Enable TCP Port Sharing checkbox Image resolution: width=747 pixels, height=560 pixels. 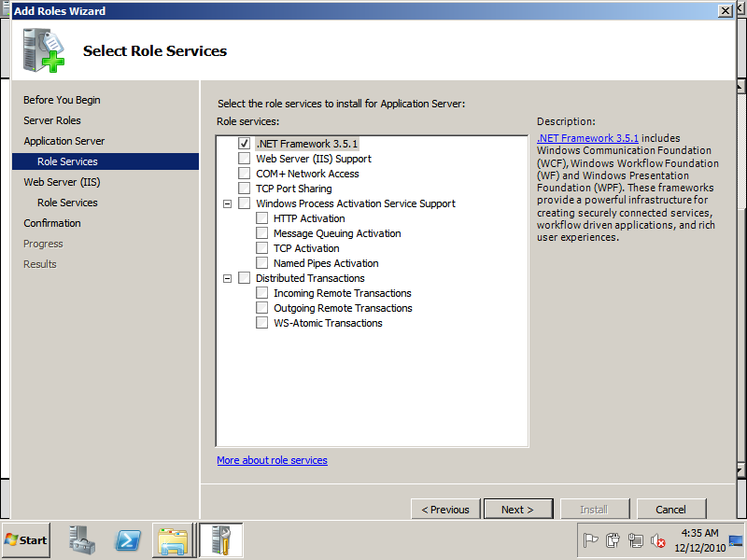(244, 189)
